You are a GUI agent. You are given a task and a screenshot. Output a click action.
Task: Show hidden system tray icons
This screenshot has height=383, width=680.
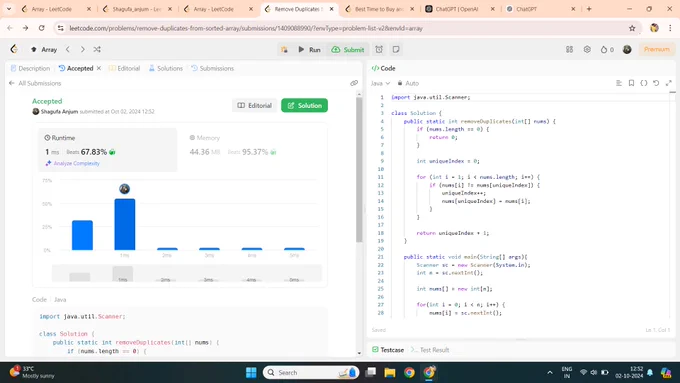550,372
